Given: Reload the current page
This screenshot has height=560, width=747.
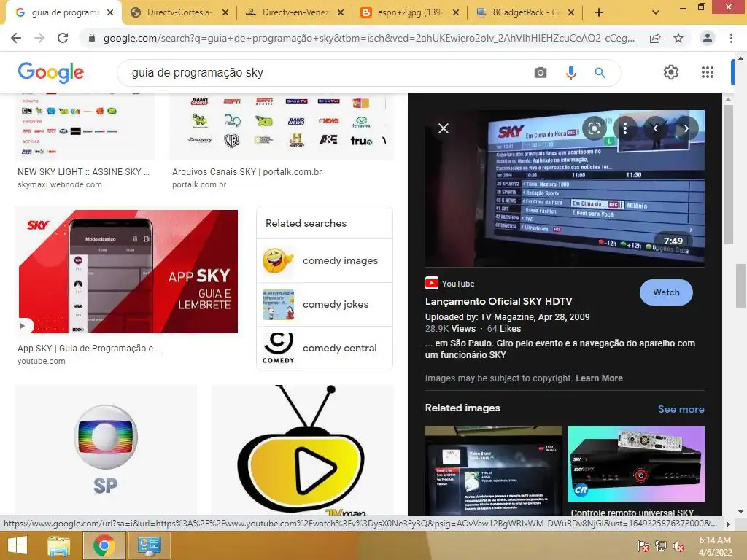Looking at the screenshot, I should tap(63, 38).
